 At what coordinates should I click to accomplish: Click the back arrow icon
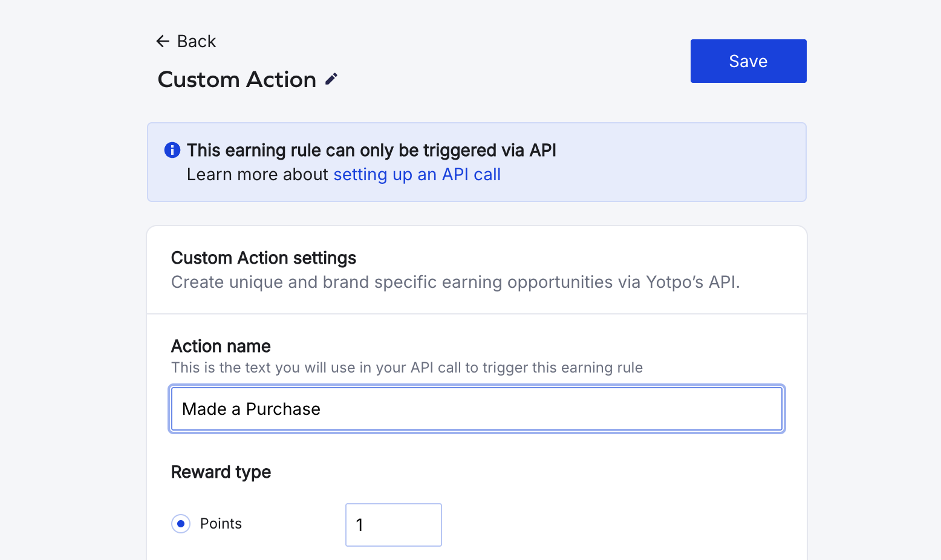point(162,41)
